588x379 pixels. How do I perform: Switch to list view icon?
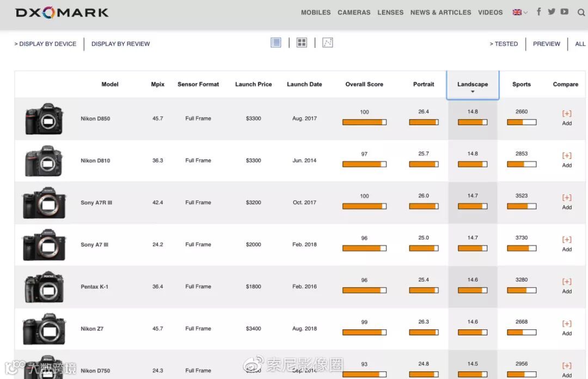[x=275, y=43]
